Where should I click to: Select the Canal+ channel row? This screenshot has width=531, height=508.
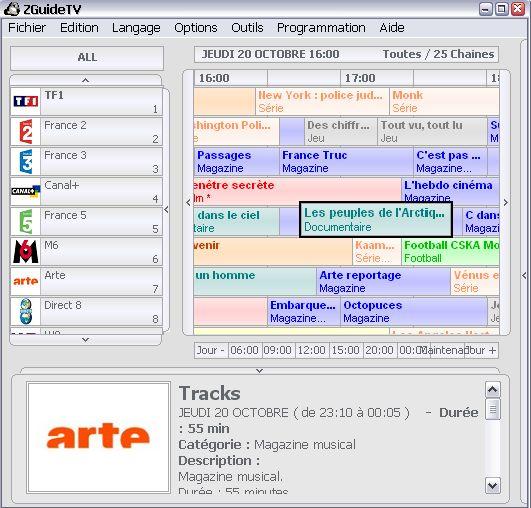point(87,191)
